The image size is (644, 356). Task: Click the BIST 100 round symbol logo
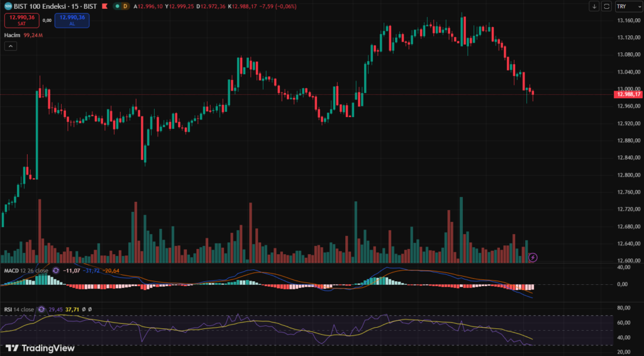[x=8, y=6]
